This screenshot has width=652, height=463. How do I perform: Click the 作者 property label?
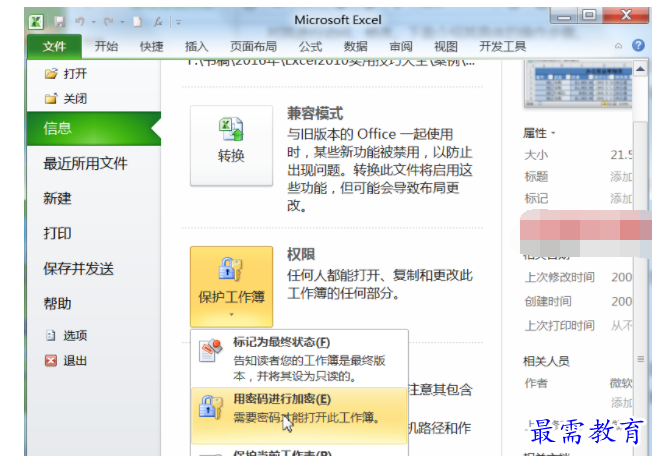click(x=536, y=383)
